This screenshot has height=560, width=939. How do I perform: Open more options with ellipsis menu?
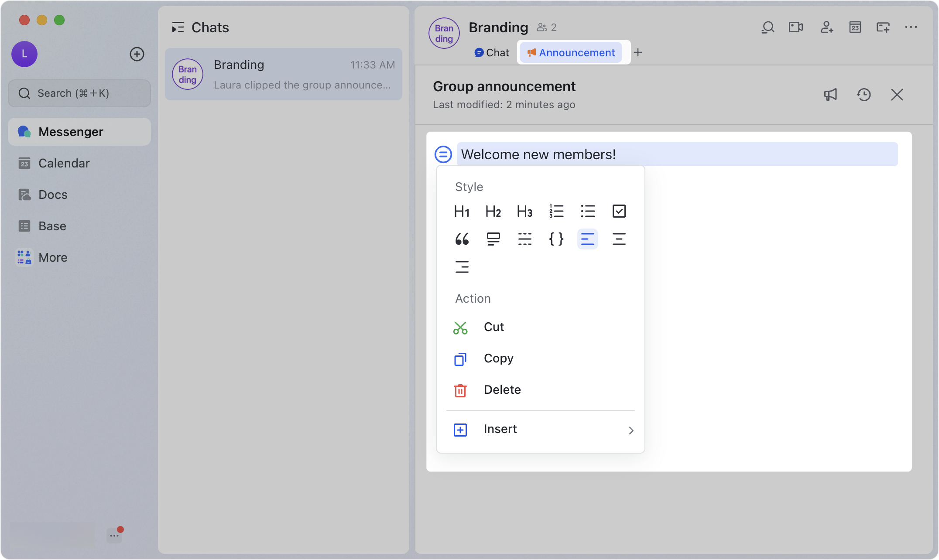point(911,27)
